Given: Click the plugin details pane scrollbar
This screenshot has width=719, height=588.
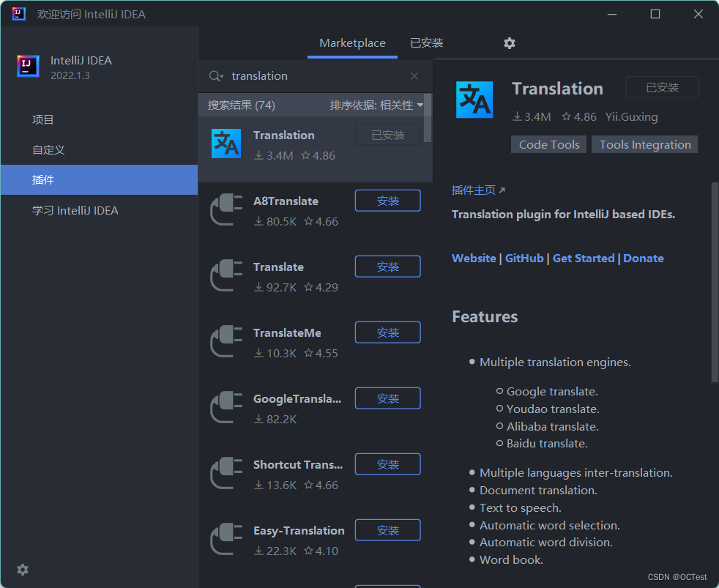Looking at the screenshot, I should [x=715, y=282].
